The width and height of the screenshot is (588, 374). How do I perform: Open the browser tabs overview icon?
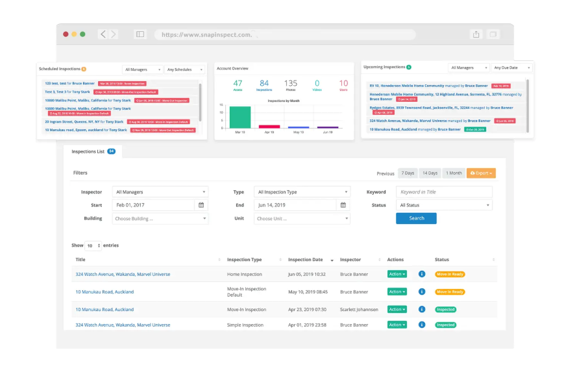tap(493, 34)
